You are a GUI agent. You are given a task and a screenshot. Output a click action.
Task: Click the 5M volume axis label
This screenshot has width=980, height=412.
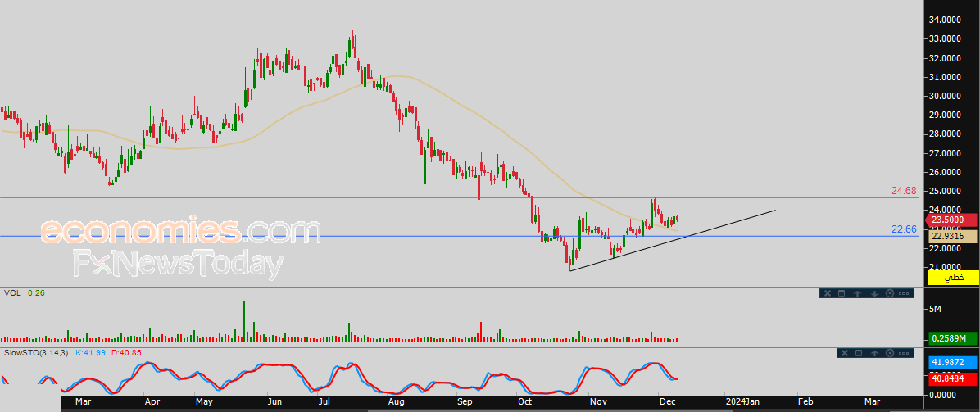point(935,309)
